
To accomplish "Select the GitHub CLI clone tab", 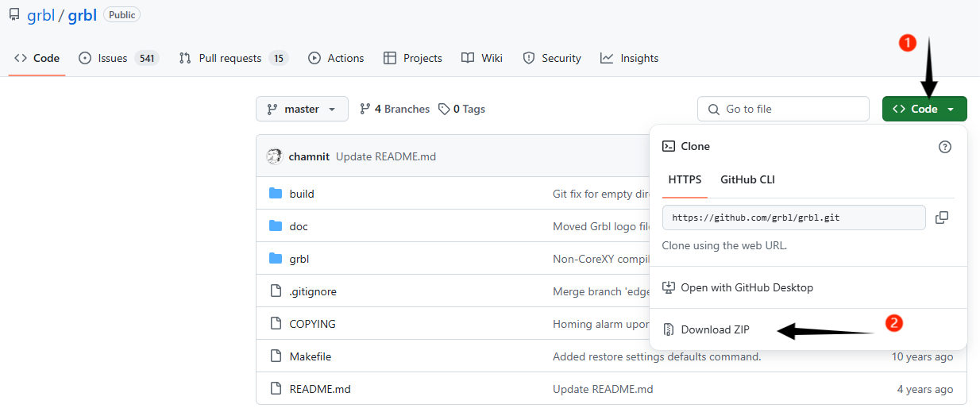I will pos(747,179).
